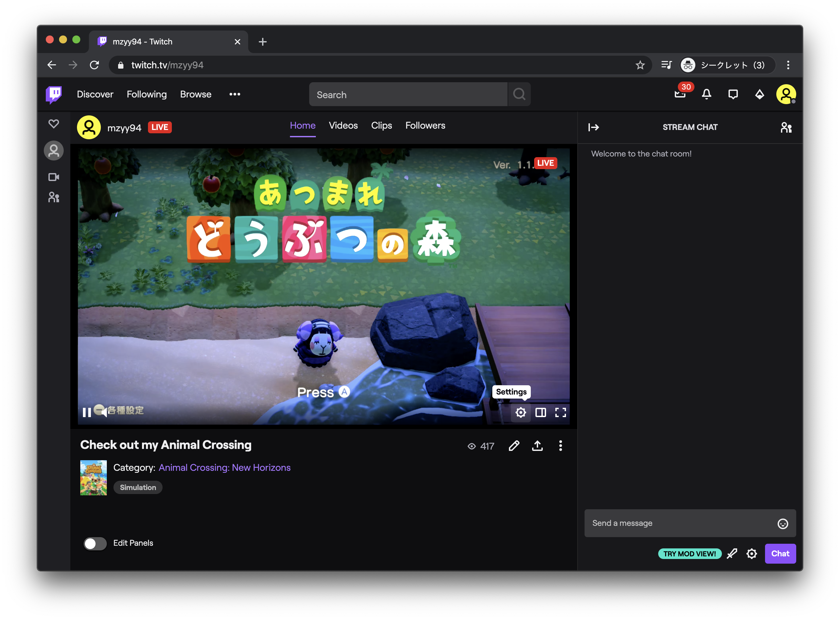This screenshot has width=840, height=620.
Task: Click the camera recommended channels sidebar icon
Action: point(54,177)
